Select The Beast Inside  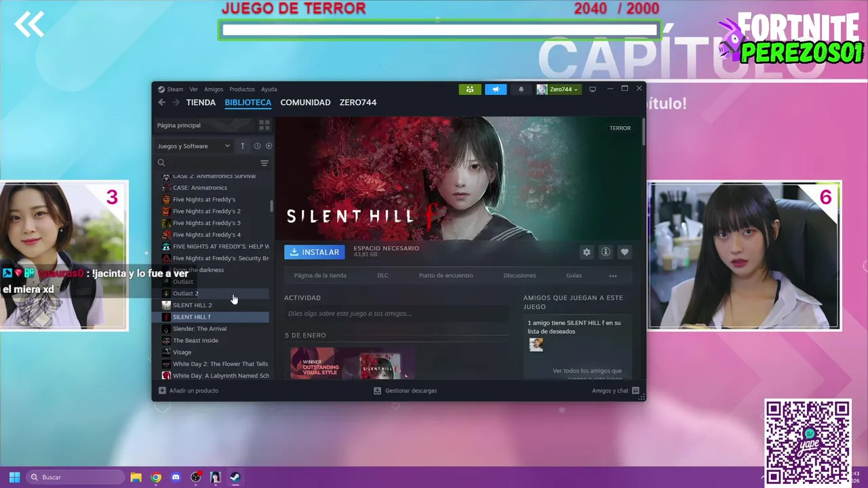pyautogui.click(x=214, y=340)
